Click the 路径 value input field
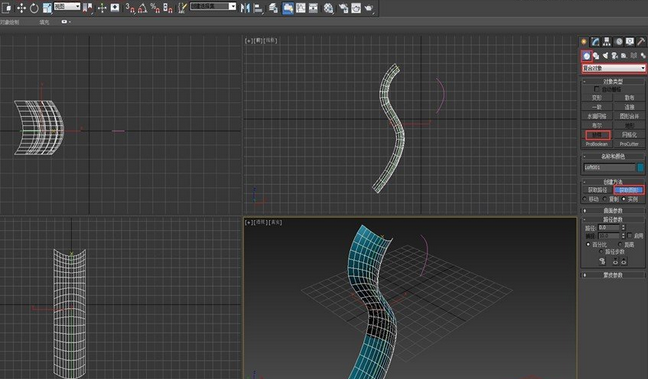The height and width of the screenshot is (379, 648). tap(609, 228)
